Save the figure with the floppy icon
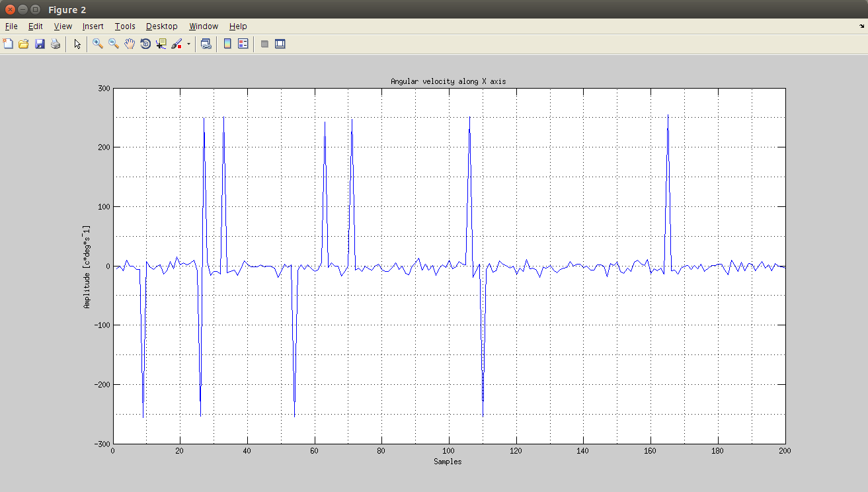868x492 pixels. (40, 44)
